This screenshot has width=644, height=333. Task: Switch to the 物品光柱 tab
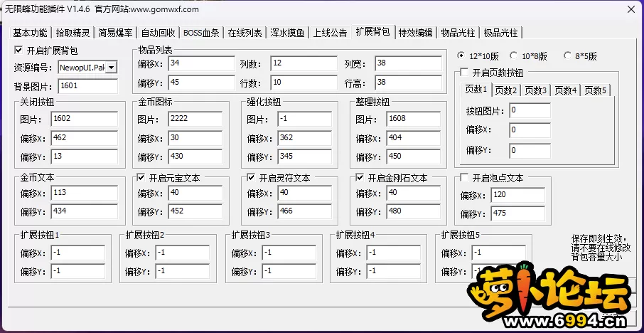point(458,33)
